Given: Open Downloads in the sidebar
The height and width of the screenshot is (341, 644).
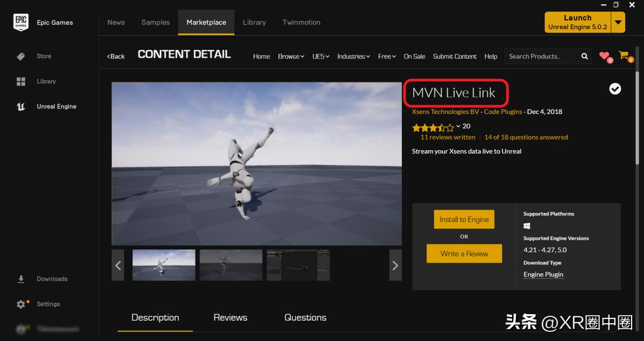Looking at the screenshot, I should [x=52, y=279].
